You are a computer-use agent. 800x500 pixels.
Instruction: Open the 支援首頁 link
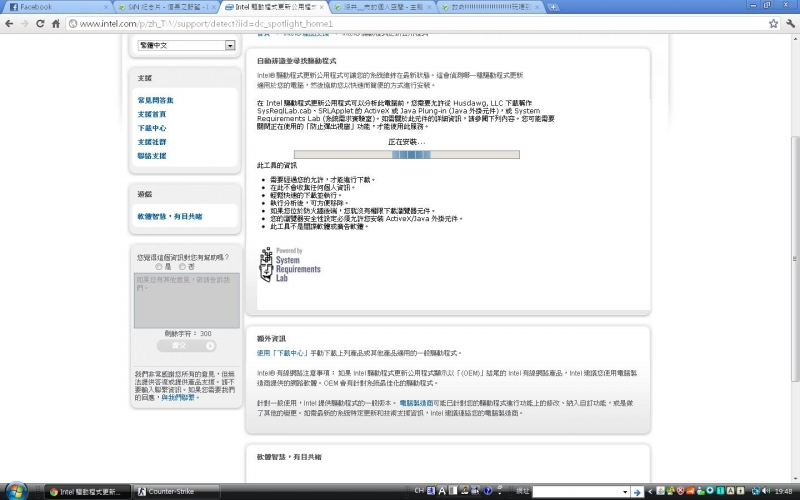pos(152,114)
